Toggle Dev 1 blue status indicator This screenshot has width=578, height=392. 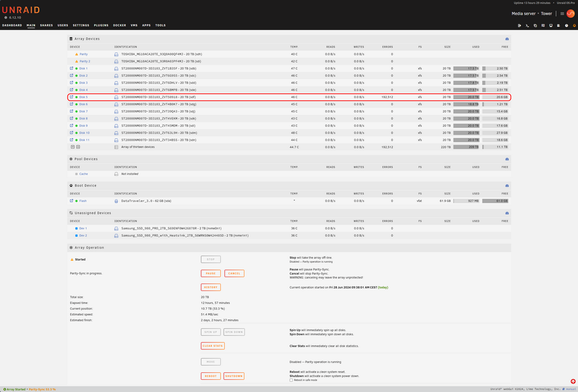click(x=76, y=228)
